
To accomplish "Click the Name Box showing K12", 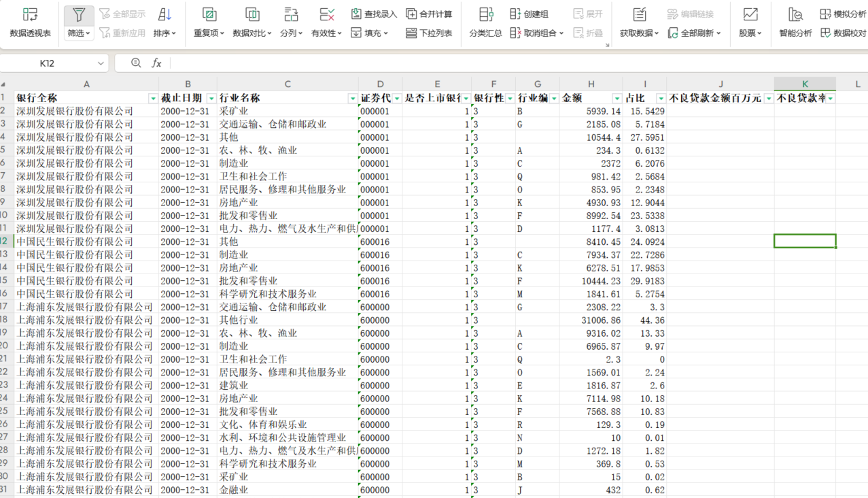I will pyautogui.click(x=47, y=63).
